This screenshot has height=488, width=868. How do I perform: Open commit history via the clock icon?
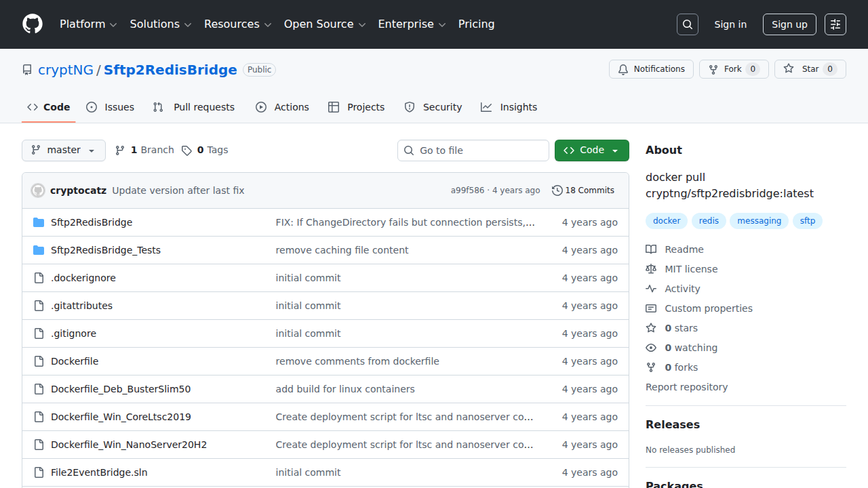pos(557,190)
